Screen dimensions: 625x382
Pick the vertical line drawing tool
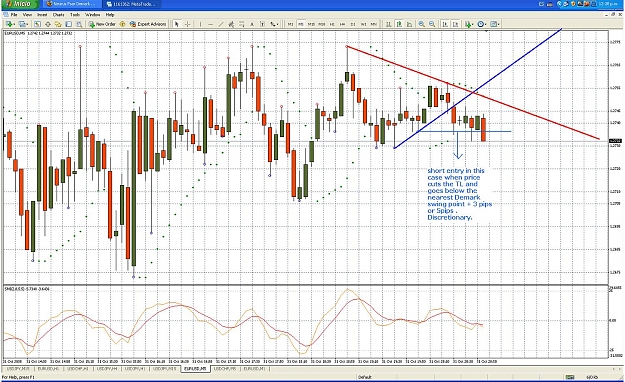200,24
